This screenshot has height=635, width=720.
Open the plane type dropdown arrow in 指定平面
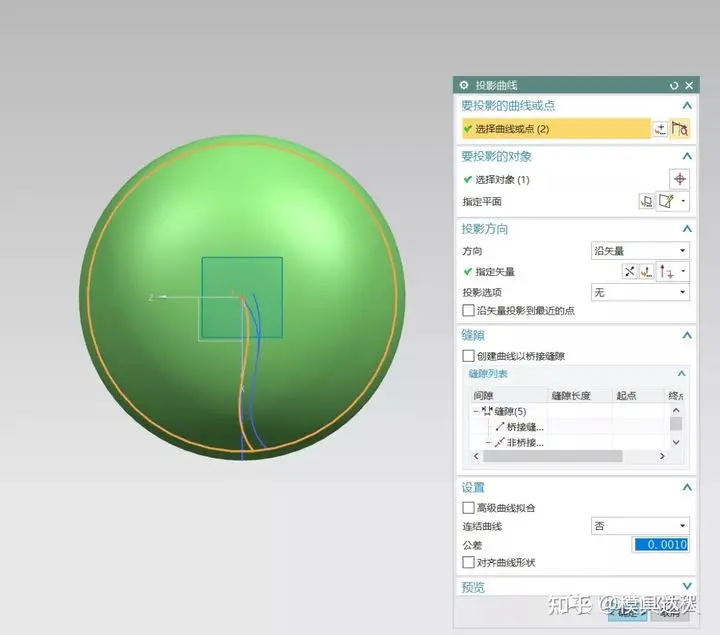point(683,201)
